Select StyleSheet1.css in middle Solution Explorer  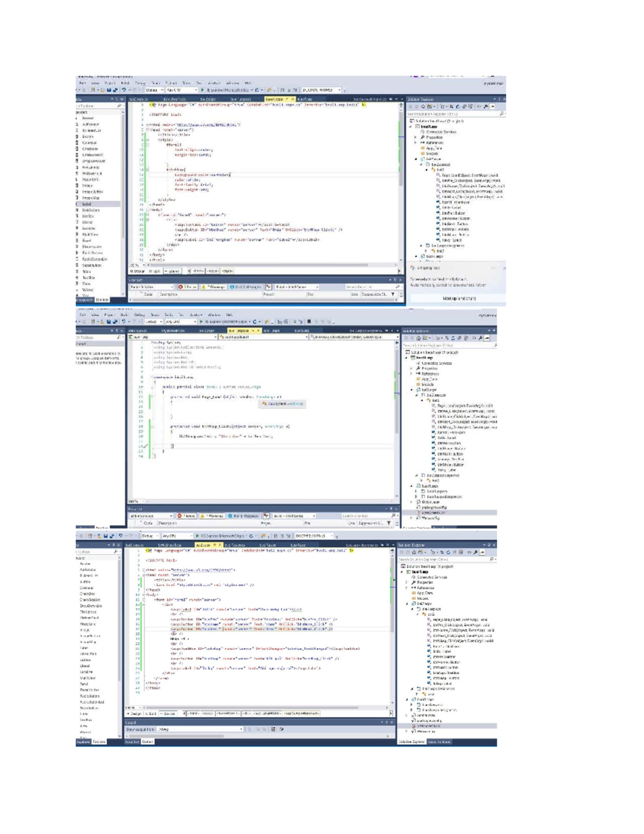click(x=434, y=512)
